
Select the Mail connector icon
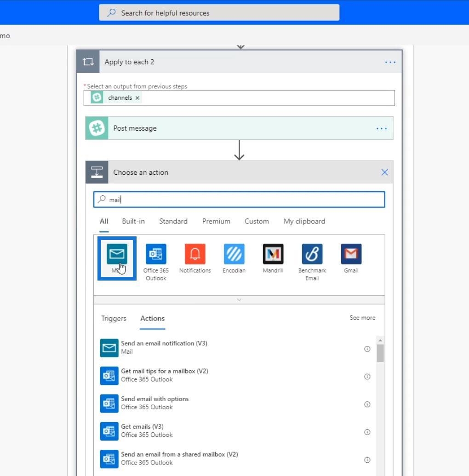pyautogui.click(x=117, y=254)
